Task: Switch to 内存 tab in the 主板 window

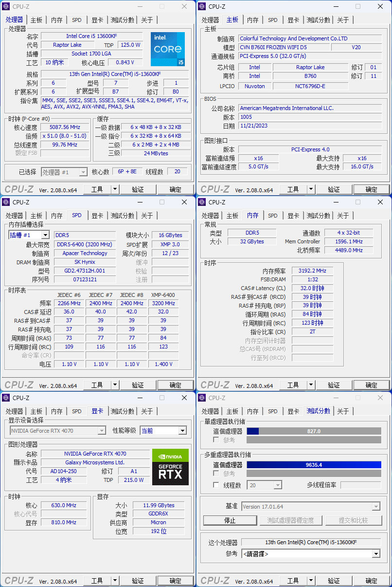Action: [253, 20]
